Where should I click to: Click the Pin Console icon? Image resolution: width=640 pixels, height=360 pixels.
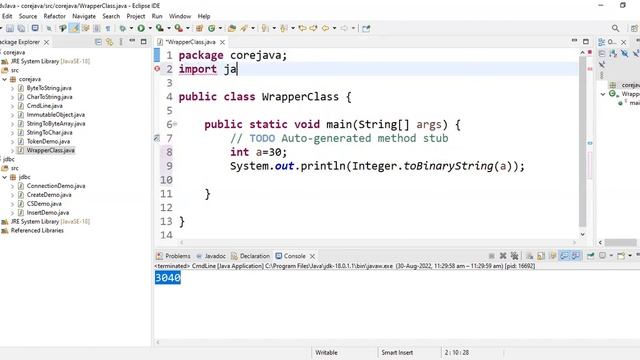click(x=590, y=256)
